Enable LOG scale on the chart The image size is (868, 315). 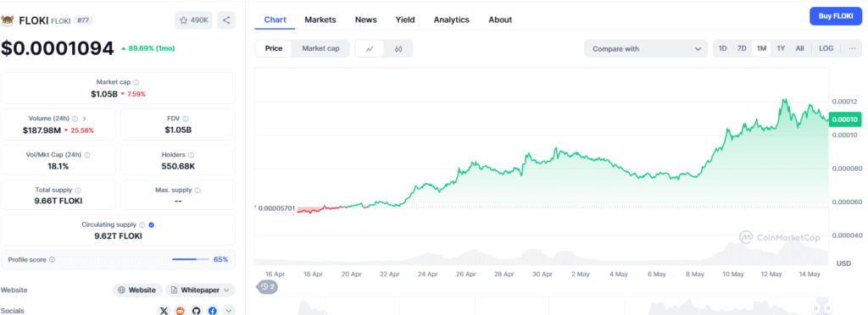click(826, 48)
